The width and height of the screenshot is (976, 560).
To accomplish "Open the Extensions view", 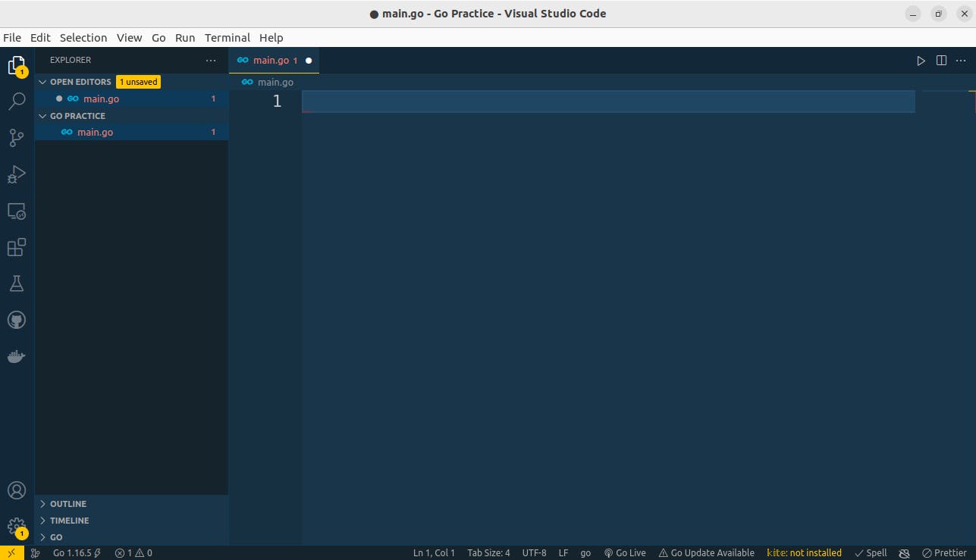I will point(17,247).
